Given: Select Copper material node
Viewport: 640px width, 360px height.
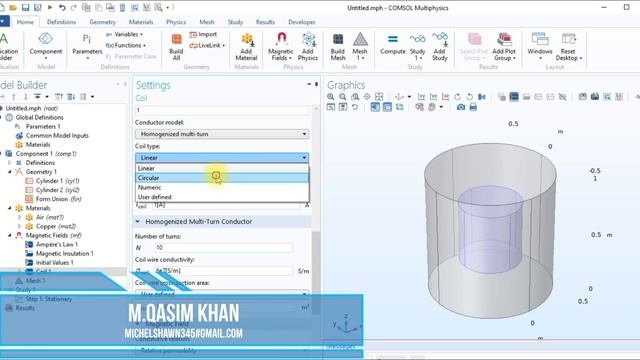Looking at the screenshot, I should (51, 226).
